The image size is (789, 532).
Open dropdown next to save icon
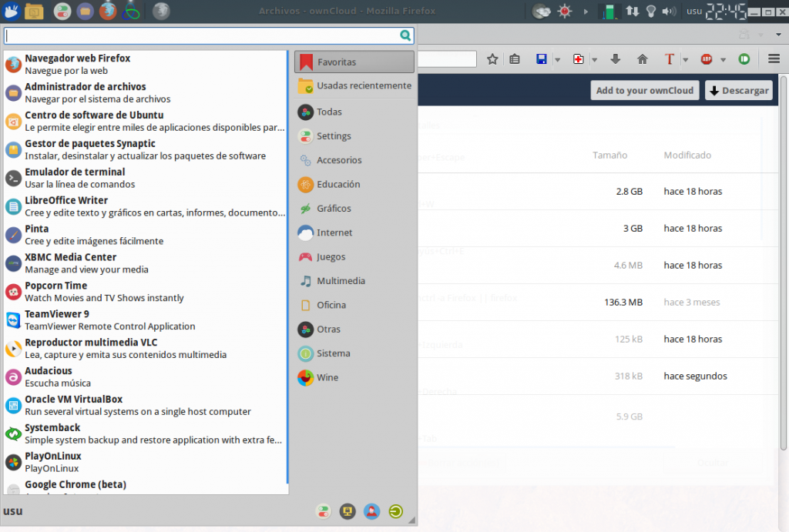(x=558, y=60)
